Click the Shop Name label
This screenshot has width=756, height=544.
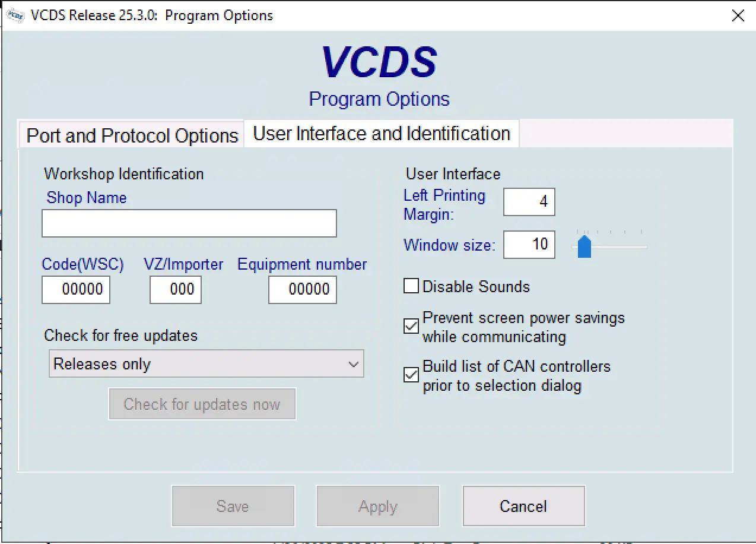pos(87,198)
